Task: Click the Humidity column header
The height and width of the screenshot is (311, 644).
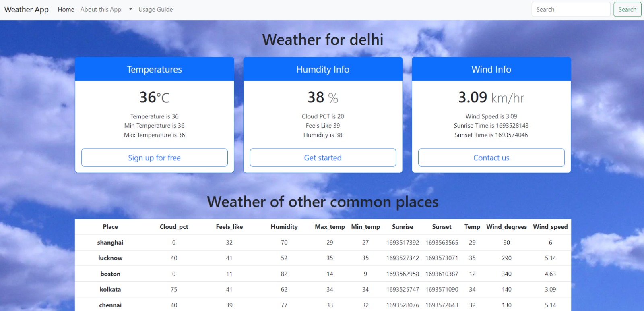Action: (x=284, y=227)
